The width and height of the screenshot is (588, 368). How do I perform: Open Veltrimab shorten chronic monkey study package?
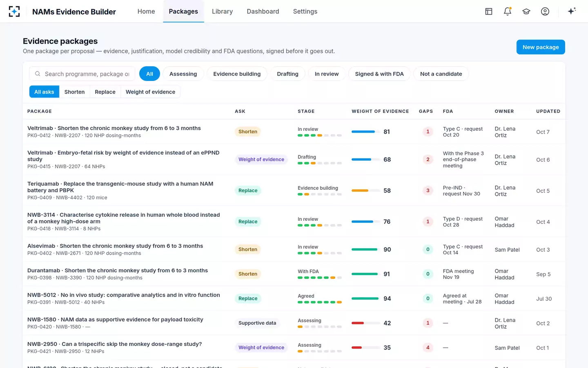click(114, 128)
